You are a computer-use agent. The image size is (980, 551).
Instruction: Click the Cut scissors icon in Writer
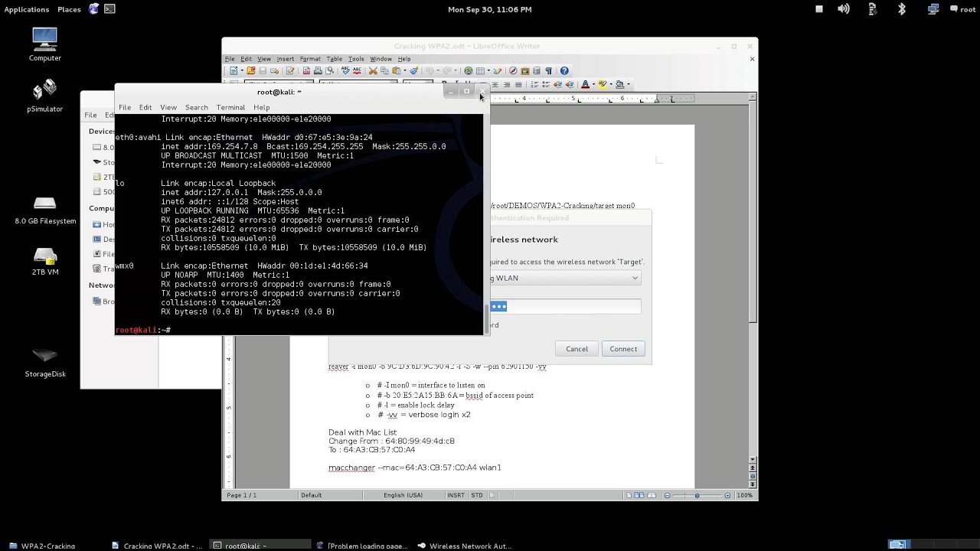pyautogui.click(x=373, y=70)
